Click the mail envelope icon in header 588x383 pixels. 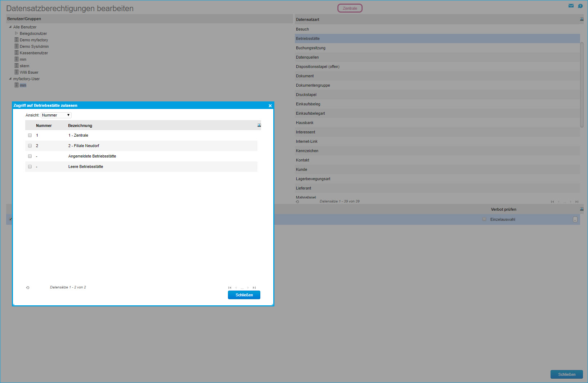click(x=571, y=6)
